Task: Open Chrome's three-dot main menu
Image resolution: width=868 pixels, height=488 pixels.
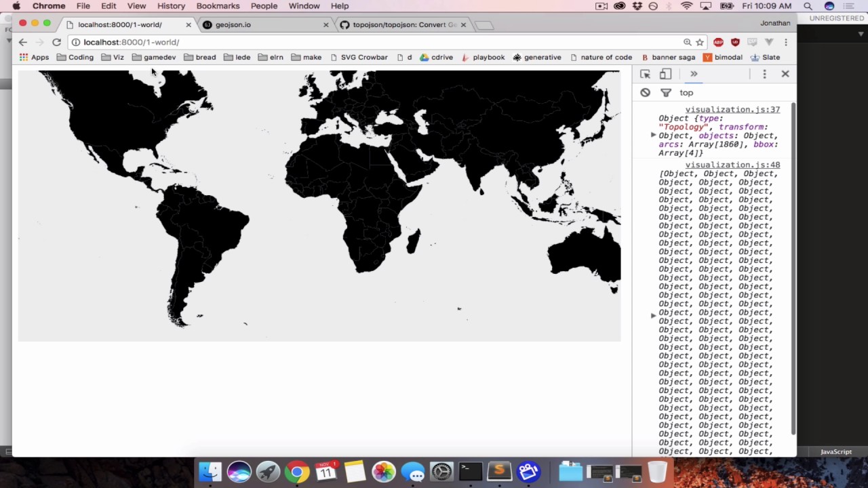Action: pyautogui.click(x=785, y=42)
